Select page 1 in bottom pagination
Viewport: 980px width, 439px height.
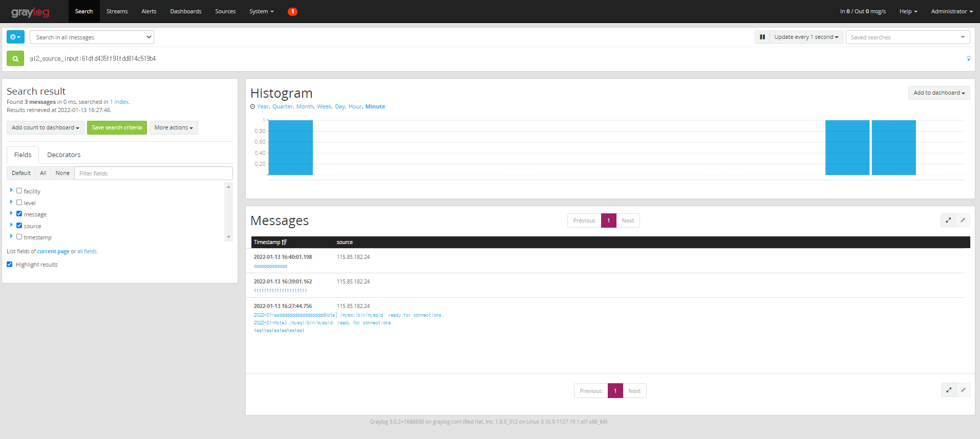pyautogui.click(x=615, y=391)
